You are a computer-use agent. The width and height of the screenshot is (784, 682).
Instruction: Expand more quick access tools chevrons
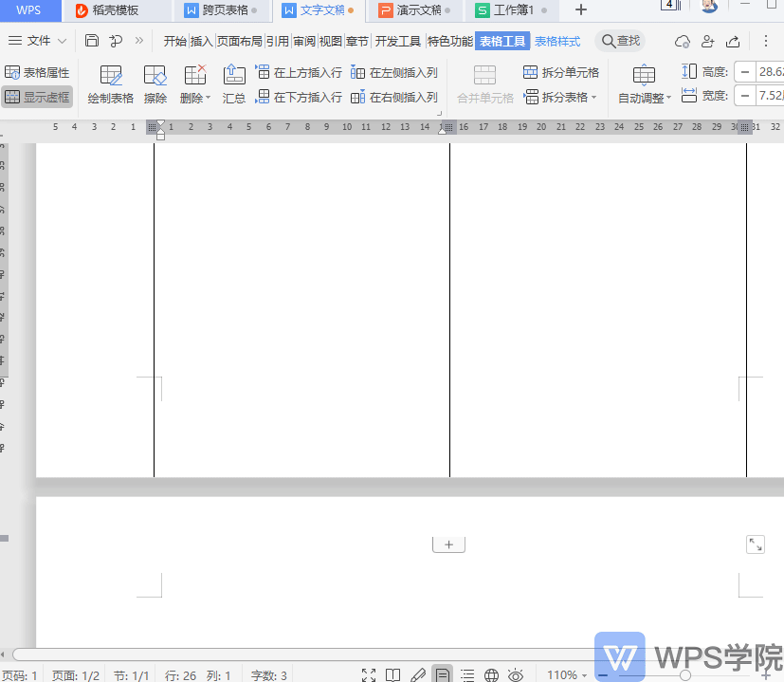click(x=139, y=41)
